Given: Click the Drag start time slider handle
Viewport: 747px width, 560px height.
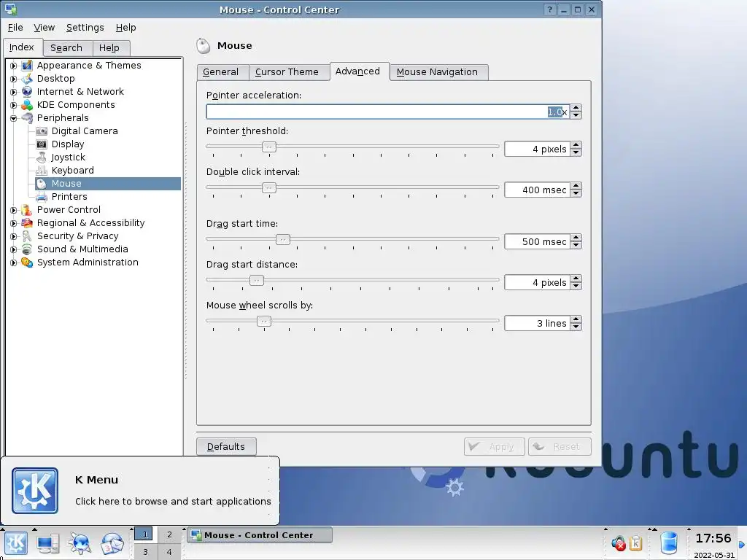Looking at the screenshot, I should 283,239.
